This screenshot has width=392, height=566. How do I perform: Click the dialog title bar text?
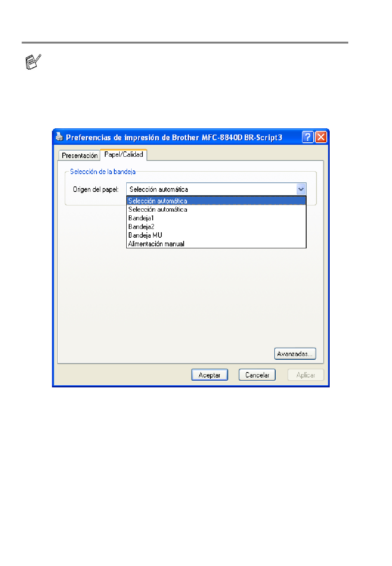coord(174,137)
